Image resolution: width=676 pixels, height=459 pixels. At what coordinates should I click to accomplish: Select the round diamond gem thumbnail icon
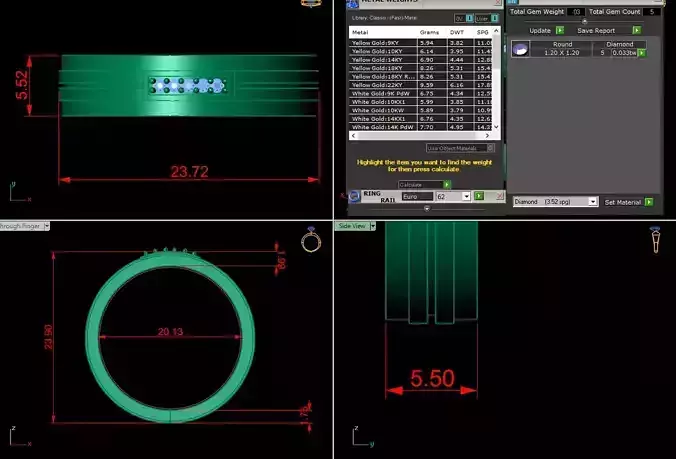click(520, 49)
